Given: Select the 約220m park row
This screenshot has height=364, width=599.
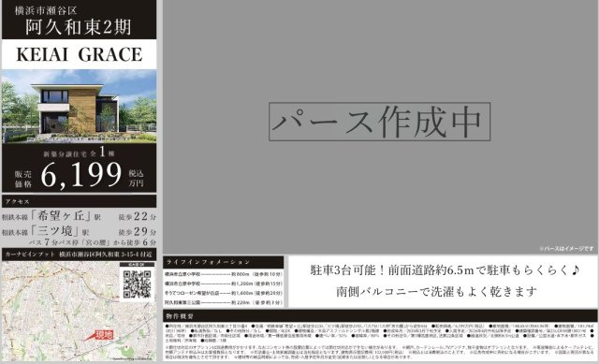Looking at the screenshot, I should (x=224, y=302).
